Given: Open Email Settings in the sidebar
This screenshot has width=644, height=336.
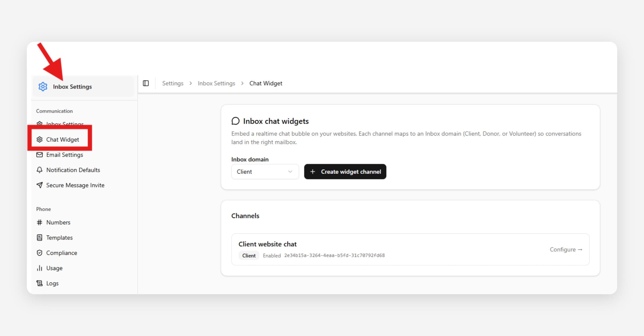Looking at the screenshot, I should (65, 155).
